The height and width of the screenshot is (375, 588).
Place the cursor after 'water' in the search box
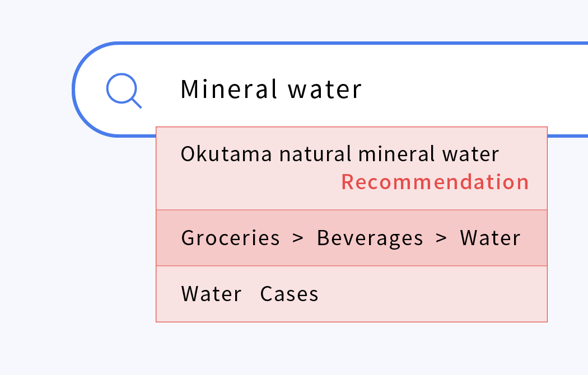coord(362,89)
